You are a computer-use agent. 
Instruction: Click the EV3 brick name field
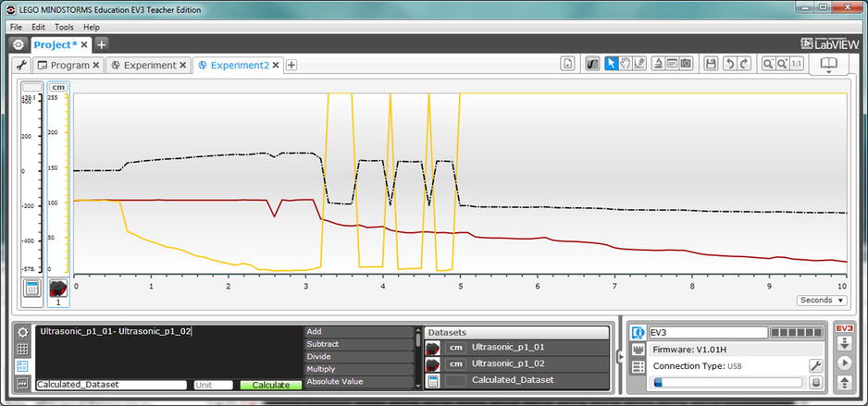click(709, 332)
